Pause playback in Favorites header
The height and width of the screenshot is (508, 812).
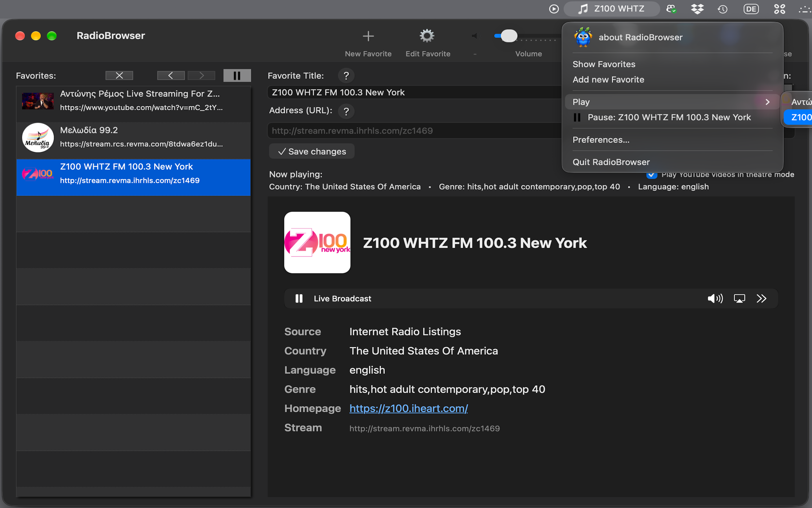tap(237, 76)
